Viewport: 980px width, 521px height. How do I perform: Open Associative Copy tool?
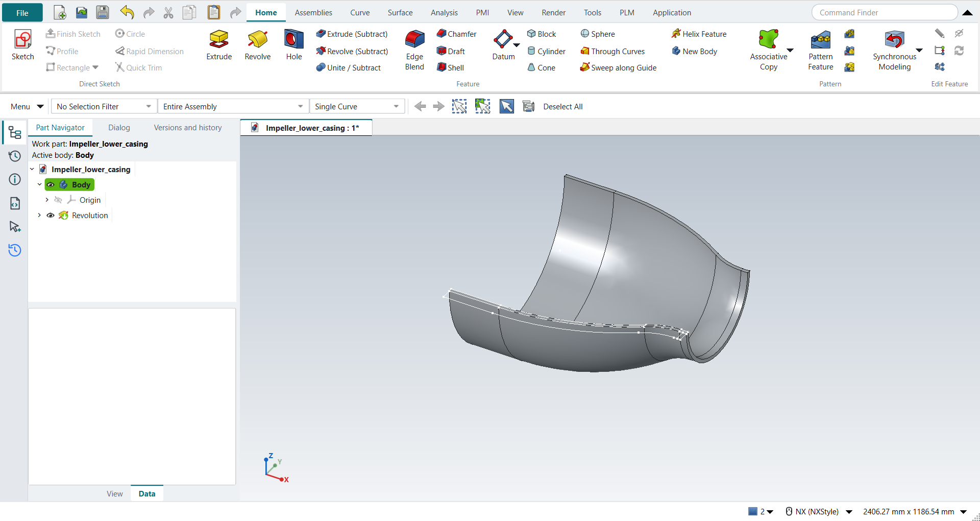point(768,50)
